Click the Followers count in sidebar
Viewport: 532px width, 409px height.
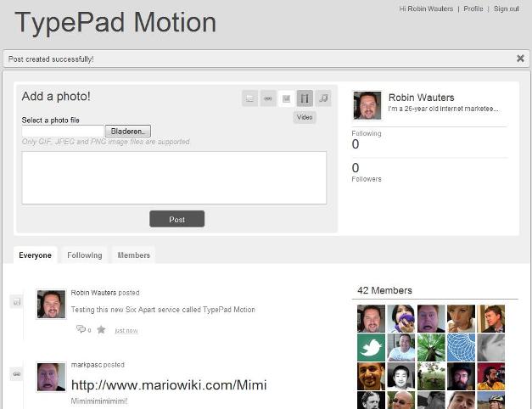[356, 168]
